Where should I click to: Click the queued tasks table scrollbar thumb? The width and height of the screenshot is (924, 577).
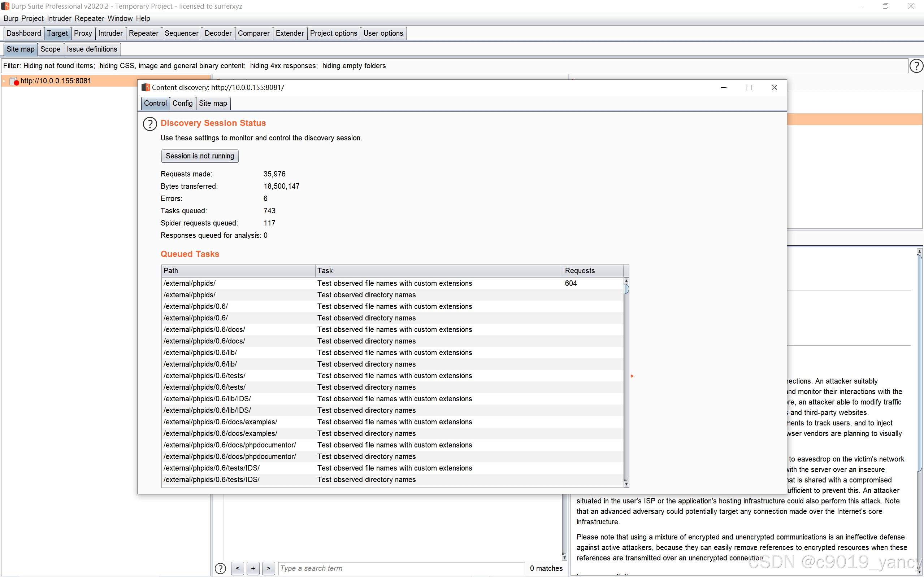pyautogui.click(x=626, y=289)
